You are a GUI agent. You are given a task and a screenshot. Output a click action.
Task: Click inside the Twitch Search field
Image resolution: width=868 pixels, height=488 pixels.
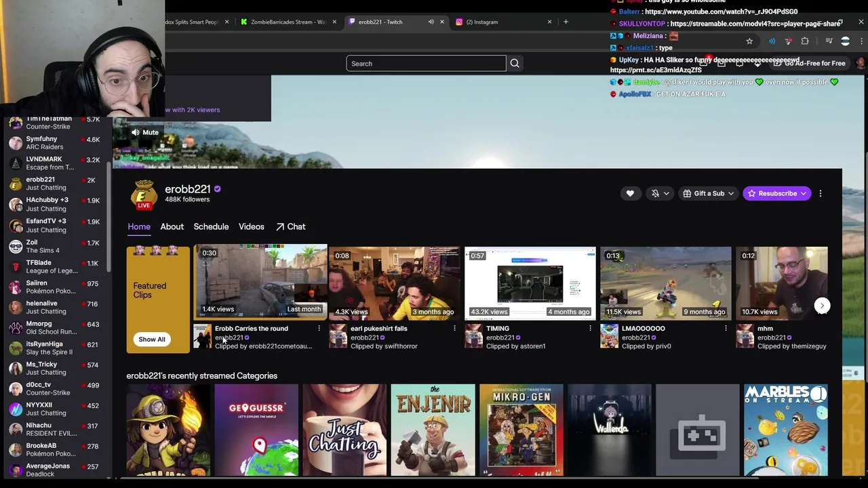tap(426, 63)
